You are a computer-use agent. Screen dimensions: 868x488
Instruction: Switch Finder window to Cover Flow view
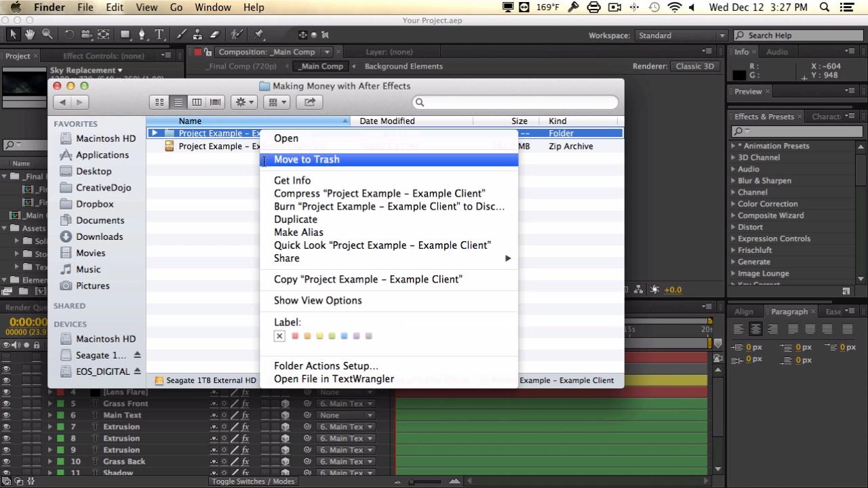pos(216,102)
